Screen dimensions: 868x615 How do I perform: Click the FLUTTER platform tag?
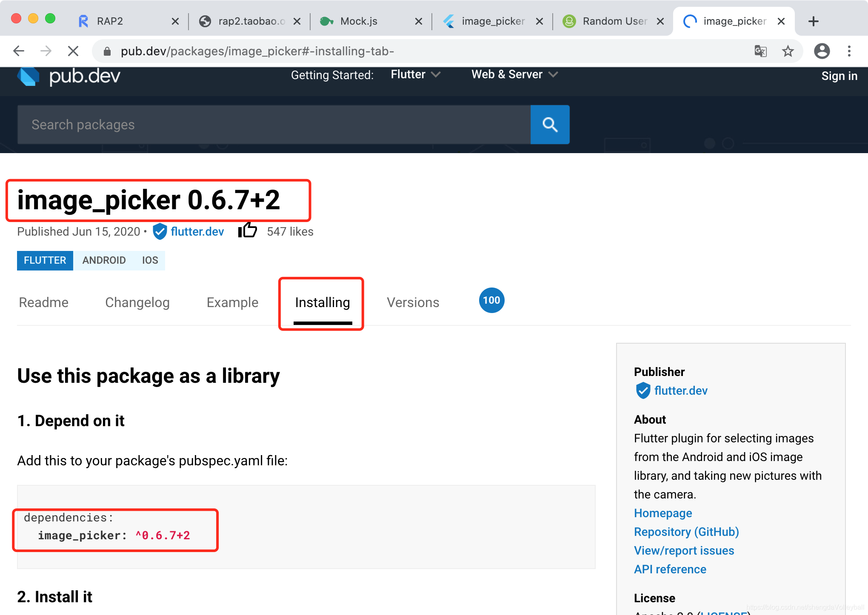click(x=45, y=260)
